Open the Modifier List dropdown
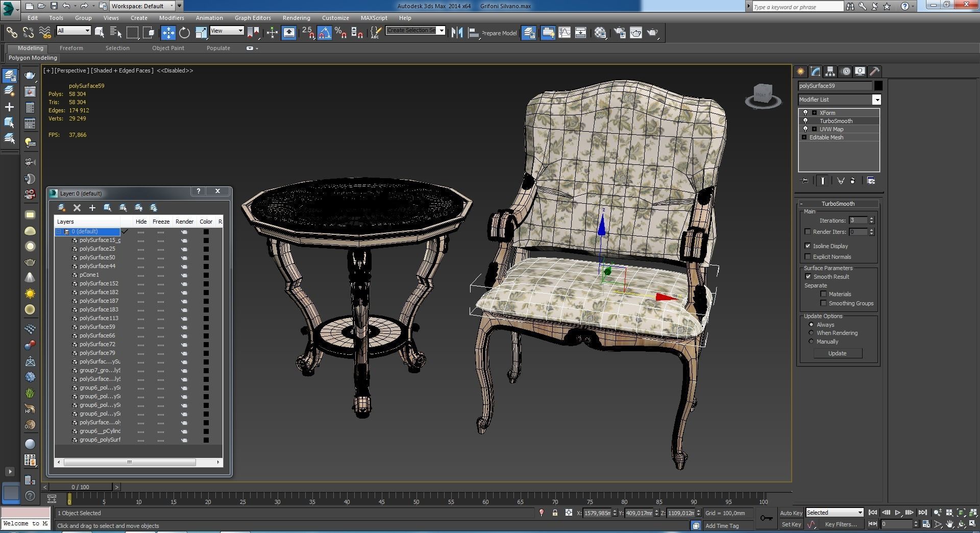The width and height of the screenshot is (980, 533). pyautogui.click(x=876, y=100)
